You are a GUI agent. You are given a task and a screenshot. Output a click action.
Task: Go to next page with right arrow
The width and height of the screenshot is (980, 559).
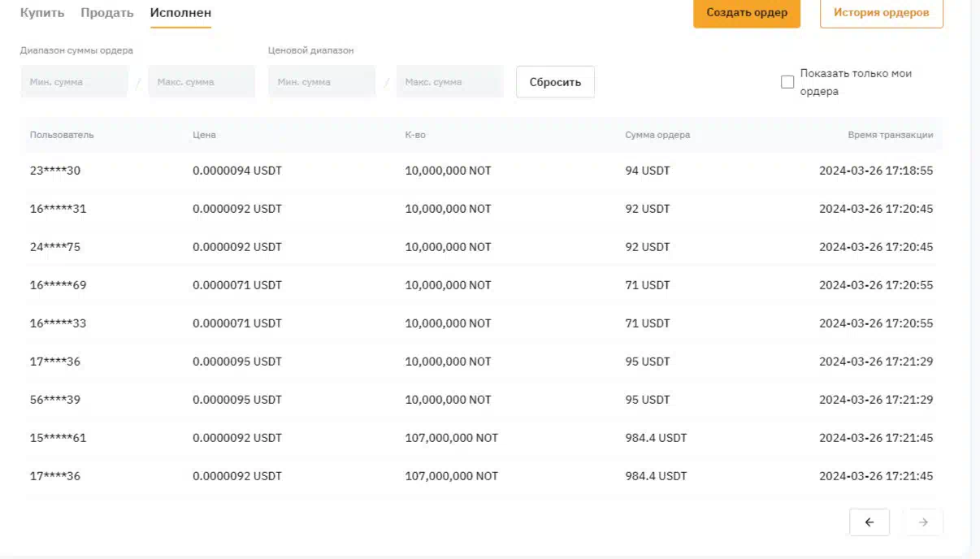tap(923, 522)
